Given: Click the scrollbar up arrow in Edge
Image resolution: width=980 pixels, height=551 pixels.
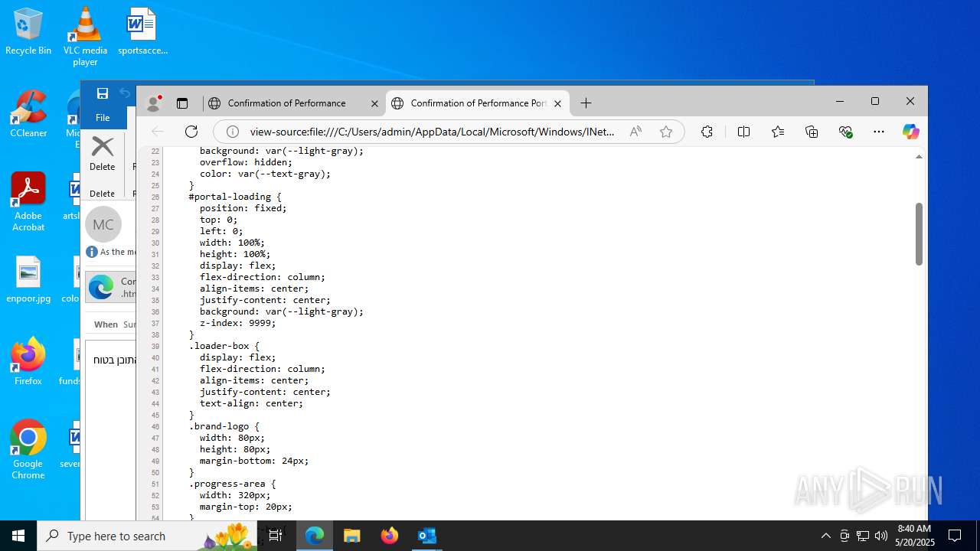Looking at the screenshot, I should pos(919,156).
